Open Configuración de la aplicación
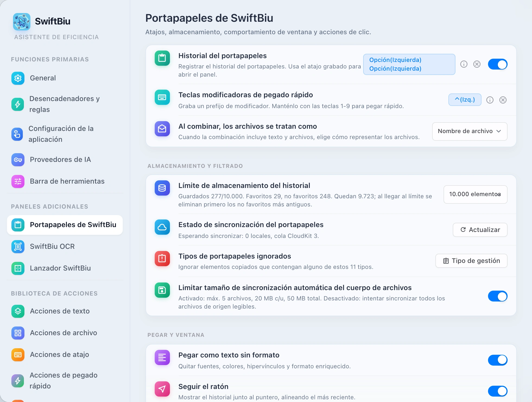This screenshot has width=532, height=402. tap(65, 134)
